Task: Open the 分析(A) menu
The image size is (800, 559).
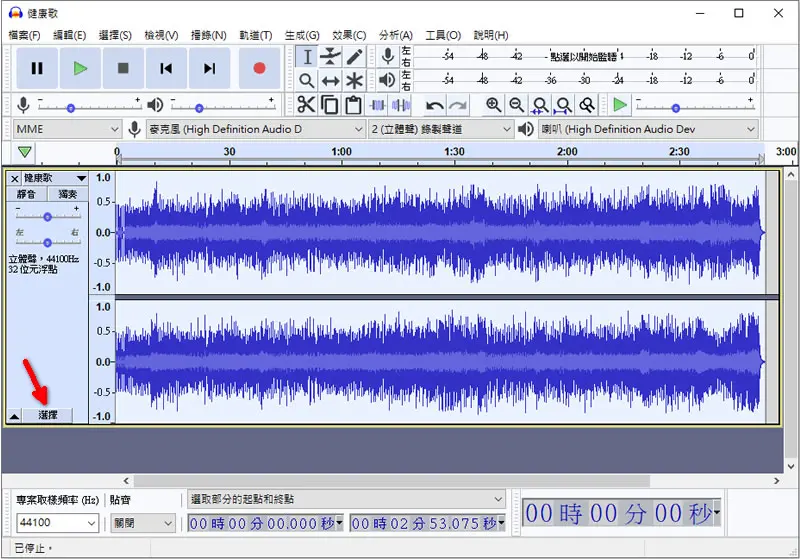Action: point(395,35)
